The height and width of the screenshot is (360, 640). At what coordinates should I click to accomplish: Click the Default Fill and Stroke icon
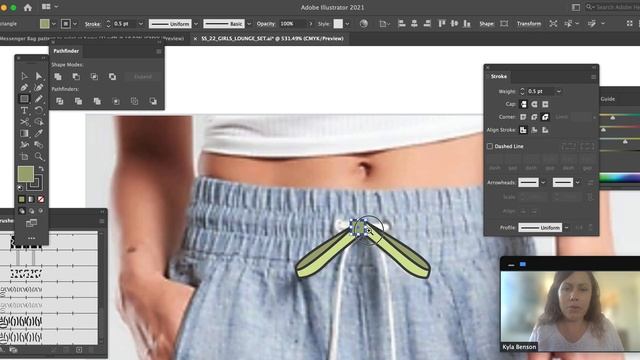point(20,188)
